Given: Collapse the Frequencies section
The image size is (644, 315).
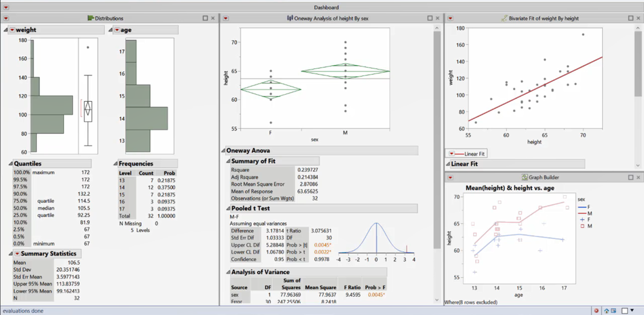Looking at the screenshot, I should pyautogui.click(x=115, y=164).
